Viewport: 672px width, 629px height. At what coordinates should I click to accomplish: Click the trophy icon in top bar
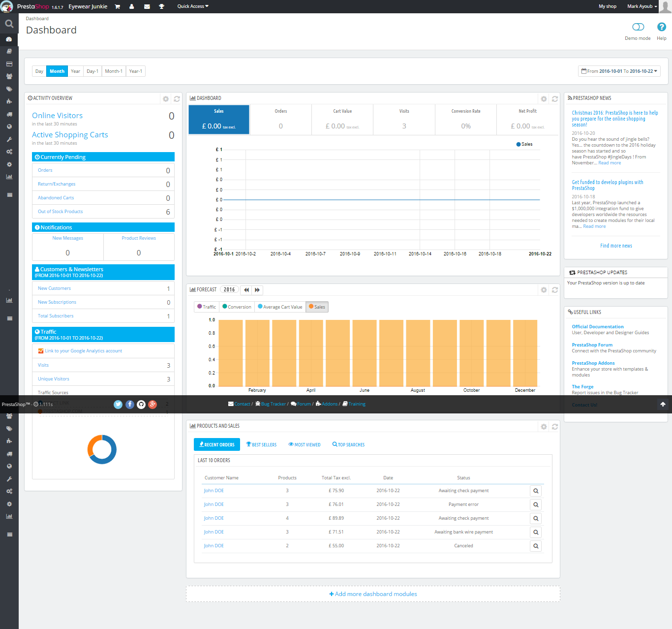[x=161, y=6]
